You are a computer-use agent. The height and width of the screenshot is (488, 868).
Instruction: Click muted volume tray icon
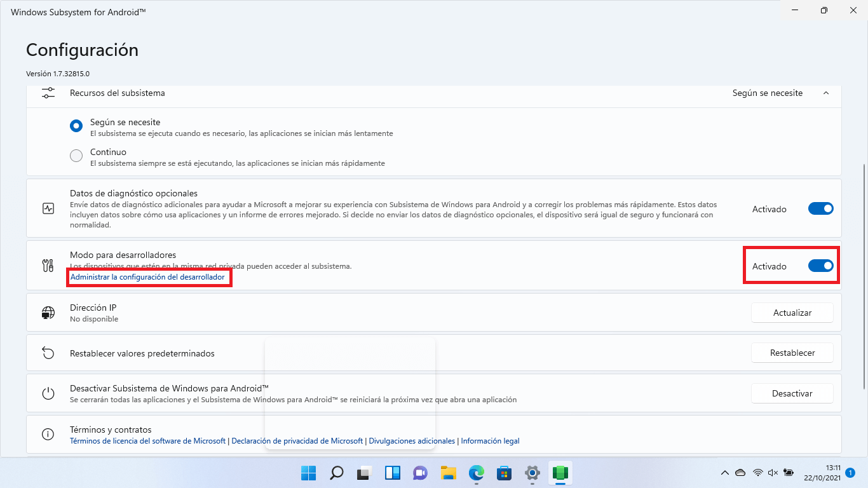(x=773, y=473)
